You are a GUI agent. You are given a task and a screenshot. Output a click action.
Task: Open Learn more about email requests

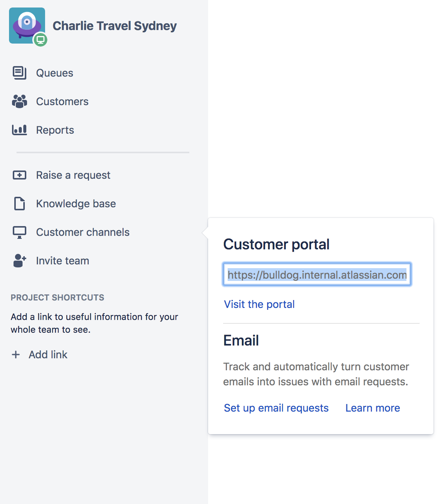click(x=372, y=408)
